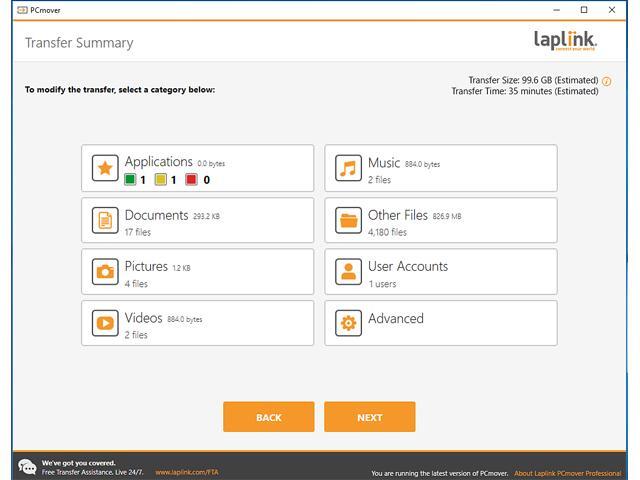This screenshot has width=640, height=480.
Task: Open About Laplink PCmover Professional link
Action: tap(567, 473)
